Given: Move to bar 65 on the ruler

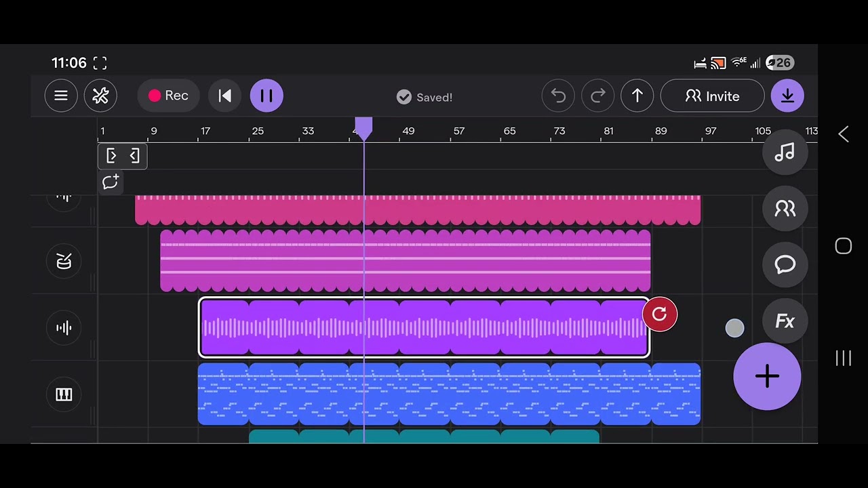Looking at the screenshot, I should (x=509, y=131).
